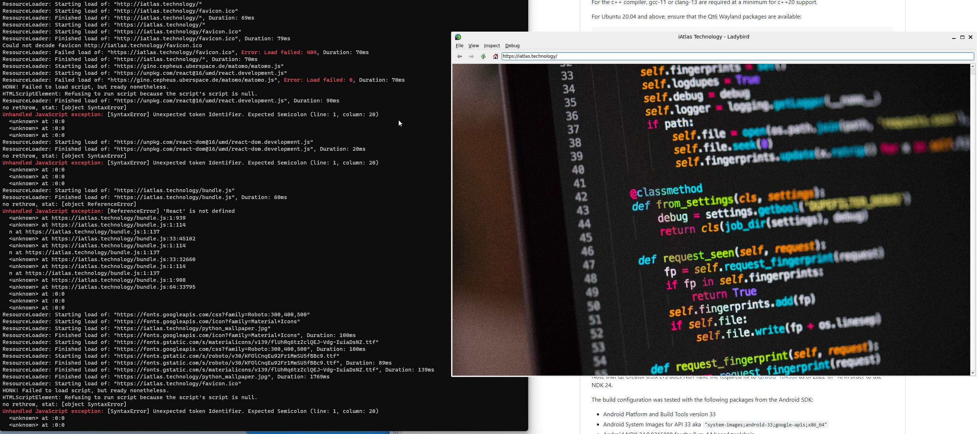This screenshot has height=434, width=980.
Task: Click terminal line ending 'Duration: 89ms'
Action: (197, 363)
